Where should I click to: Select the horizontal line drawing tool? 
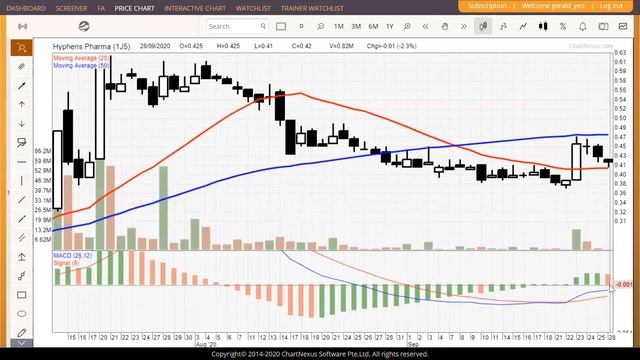tap(22, 162)
